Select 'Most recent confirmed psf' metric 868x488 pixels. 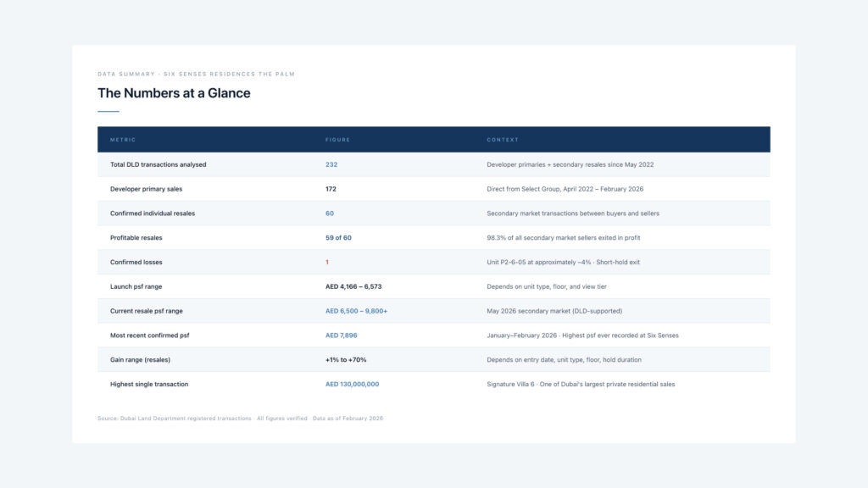tap(149, 335)
